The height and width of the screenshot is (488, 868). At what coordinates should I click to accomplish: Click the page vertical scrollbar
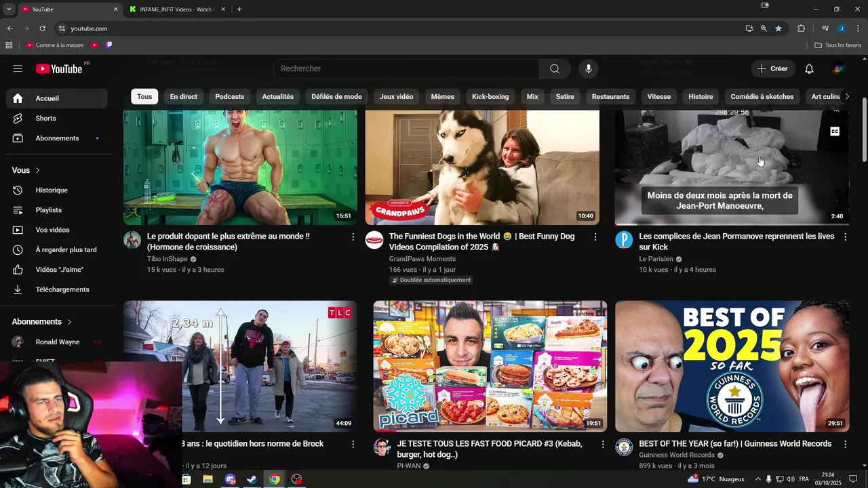[864, 129]
